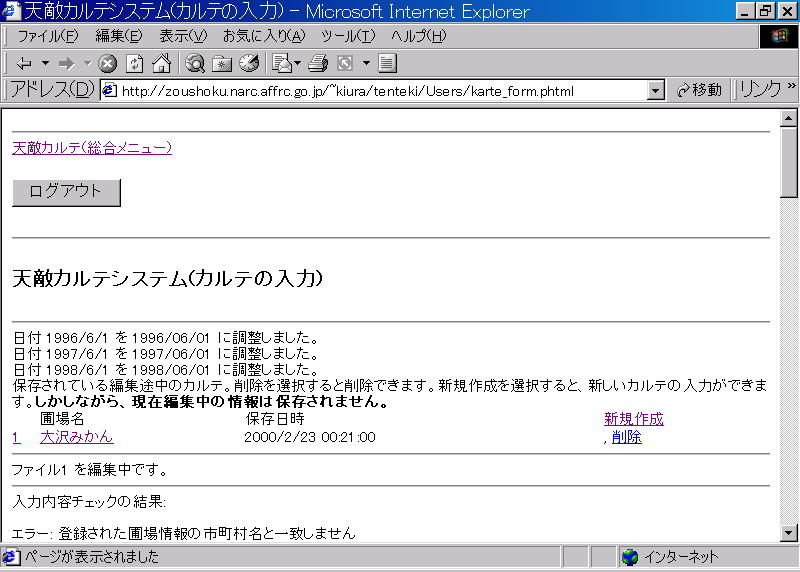Click the Print printer icon
This screenshot has height=572, width=800.
318,63
